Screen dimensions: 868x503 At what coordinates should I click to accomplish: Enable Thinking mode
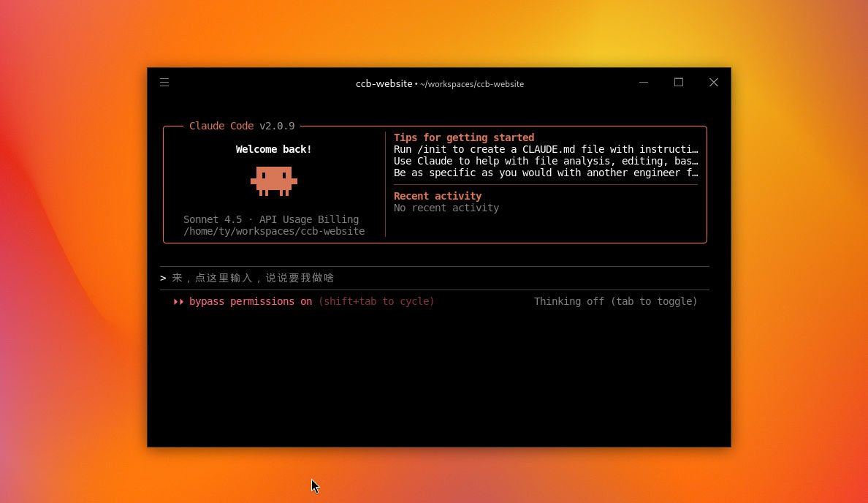[616, 301]
